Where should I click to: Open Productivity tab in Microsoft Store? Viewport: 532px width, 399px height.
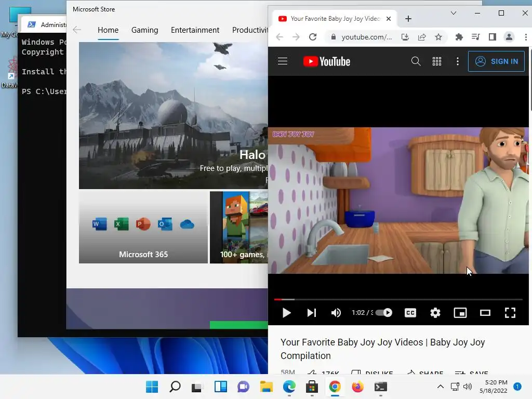click(x=250, y=30)
